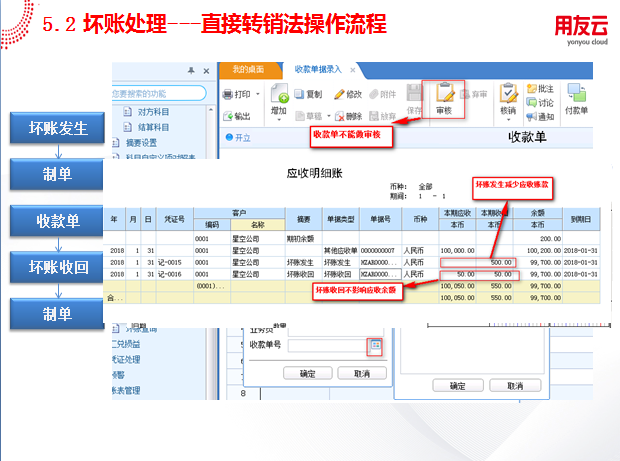This screenshot has width=620, height=461.
Task: Open the 账表管理 tree item
Action: point(126,391)
